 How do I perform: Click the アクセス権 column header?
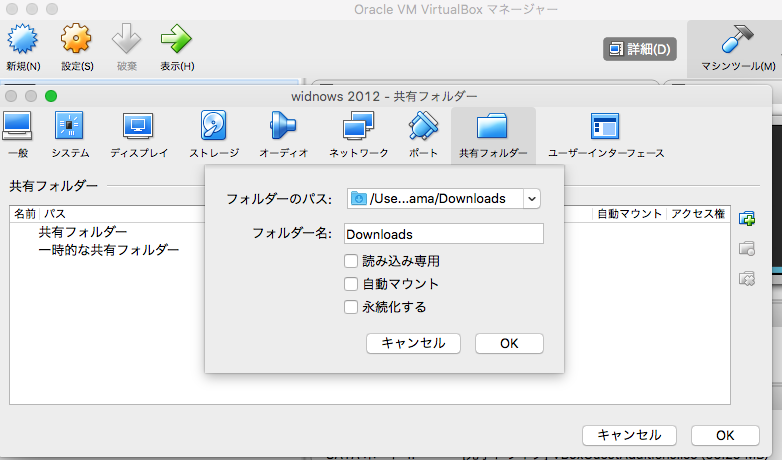click(x=697, y=214)
